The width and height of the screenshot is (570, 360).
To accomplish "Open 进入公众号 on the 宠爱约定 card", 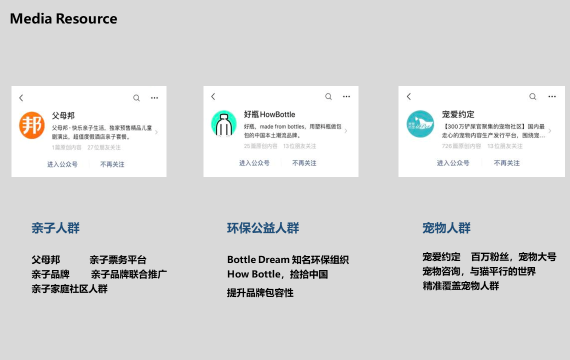I will (x=453, y=163).
